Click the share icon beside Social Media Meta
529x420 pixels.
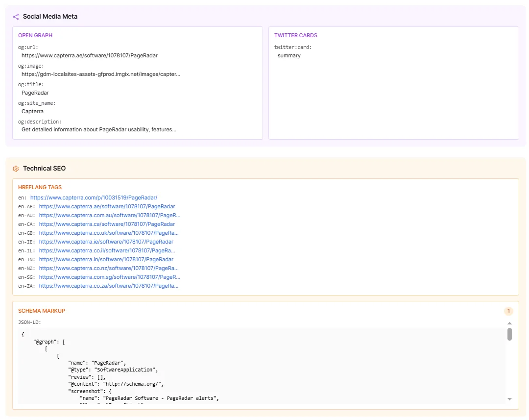click(16, 17)
